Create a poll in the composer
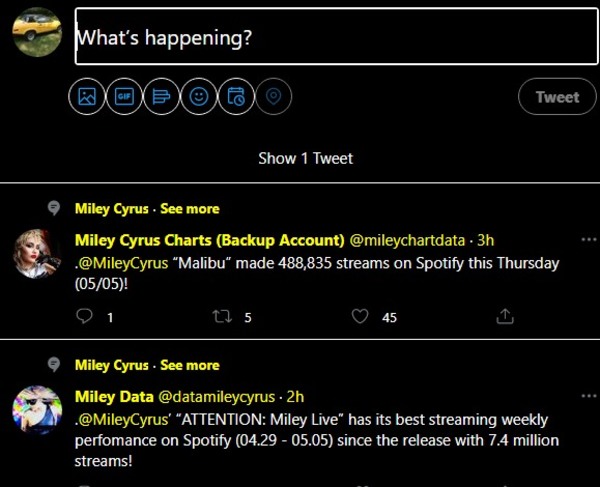The image size is (600, 487). pos(161,97)
